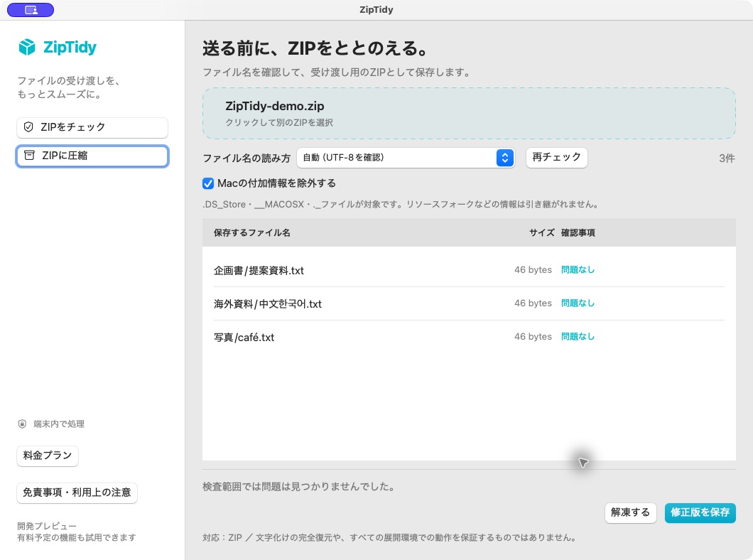Viewport: 753px width, 560px height.
Task: Click the 解凍する button
Action: pyautogui.click(x=630, y=512)
